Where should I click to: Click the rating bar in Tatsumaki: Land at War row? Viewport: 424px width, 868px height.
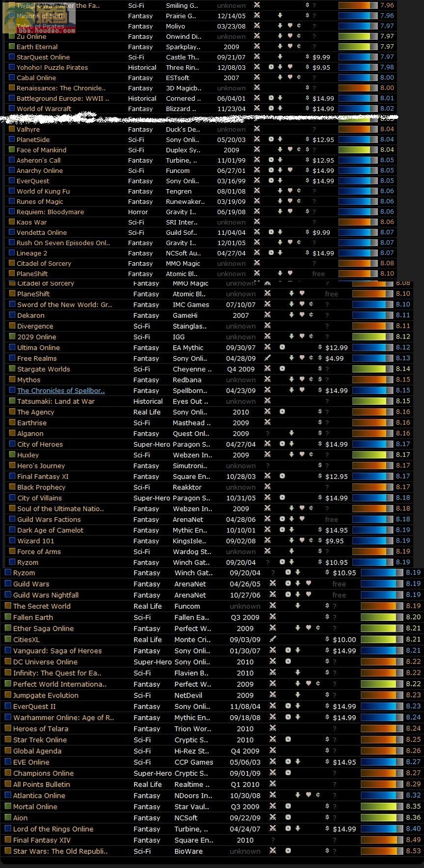(373, 401)
